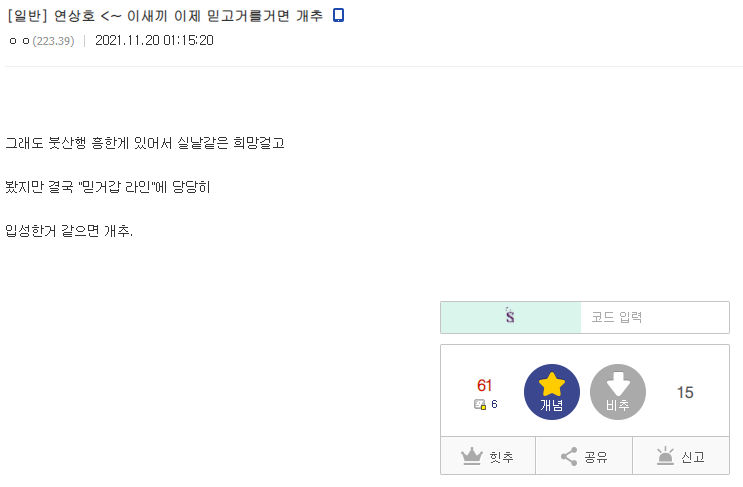Click the share icon next to 공유
743x487 pixels.
pos(569,456)
